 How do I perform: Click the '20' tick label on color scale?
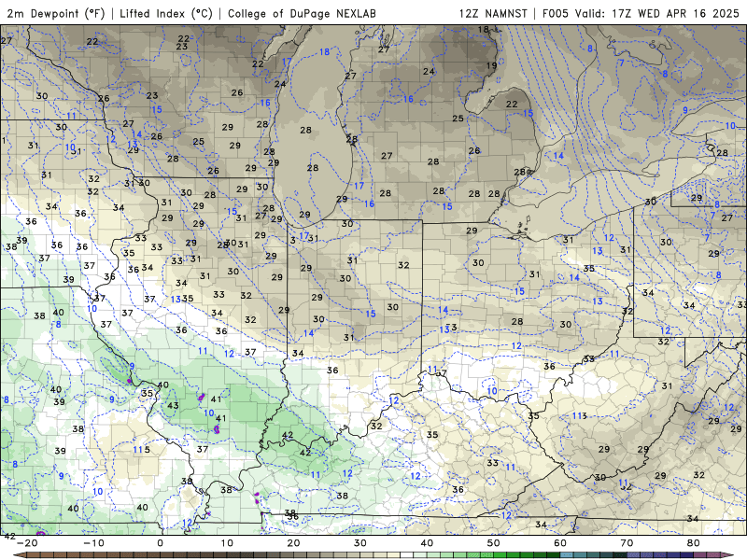pos(293,543)
